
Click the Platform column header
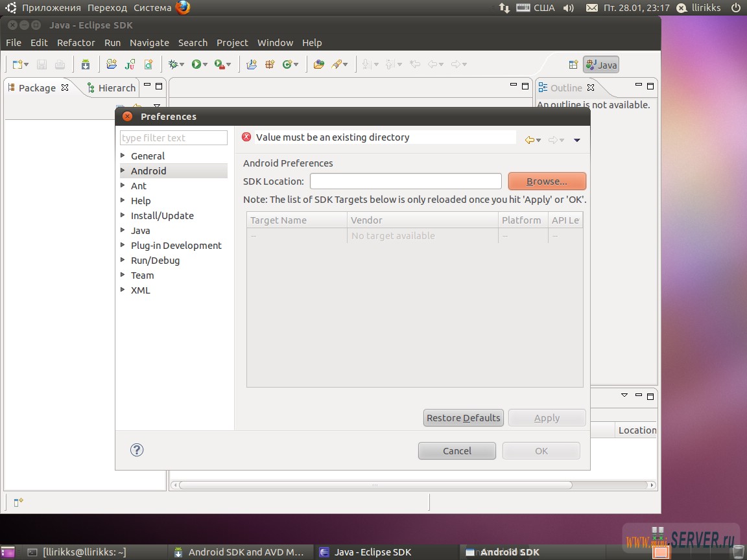tap(523, 220)
